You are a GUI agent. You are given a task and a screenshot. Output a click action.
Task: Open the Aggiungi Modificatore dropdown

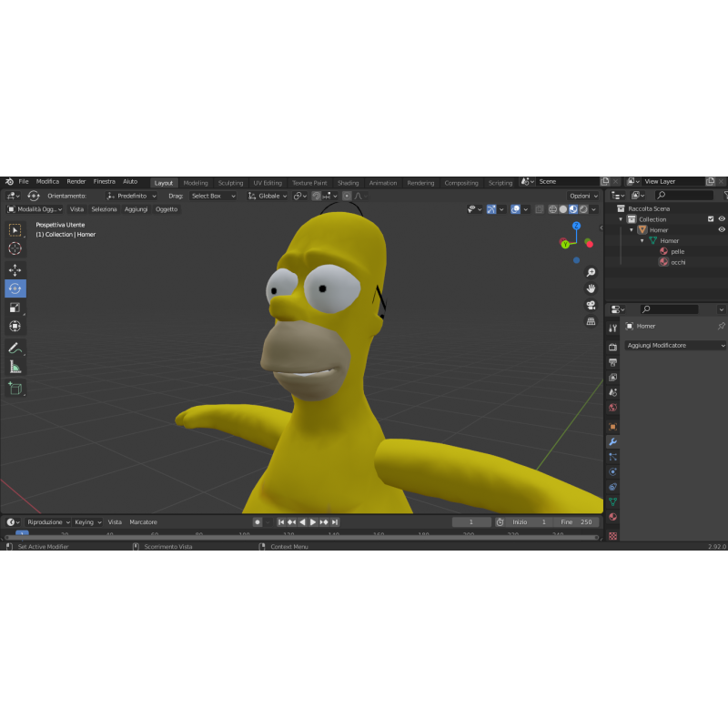tap(673, 347)
